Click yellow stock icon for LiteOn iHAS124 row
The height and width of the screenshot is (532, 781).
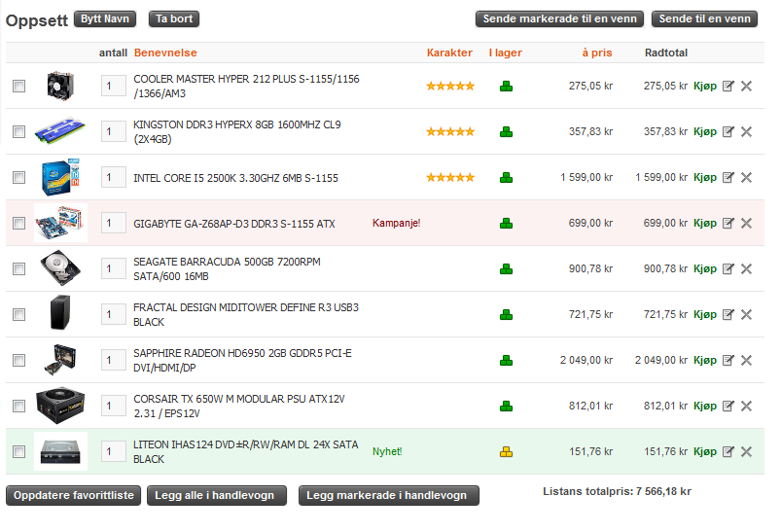pyautogui.click(x=506, y=452)
